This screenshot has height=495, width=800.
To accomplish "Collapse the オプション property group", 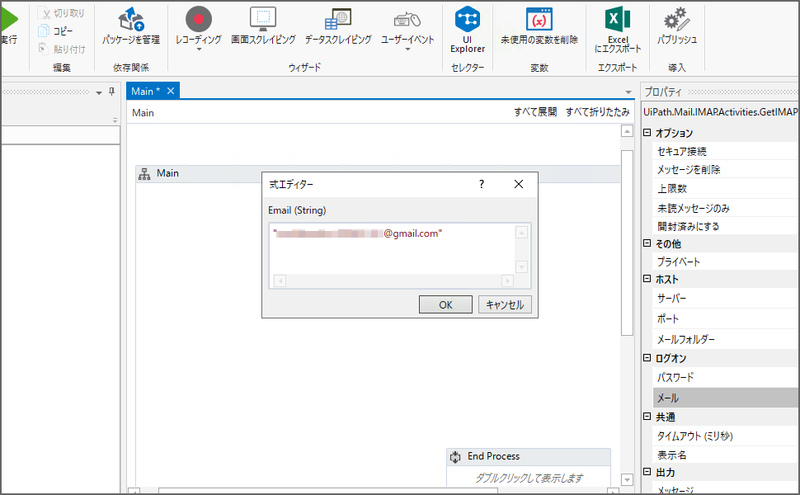I will (x=647, y=133).
